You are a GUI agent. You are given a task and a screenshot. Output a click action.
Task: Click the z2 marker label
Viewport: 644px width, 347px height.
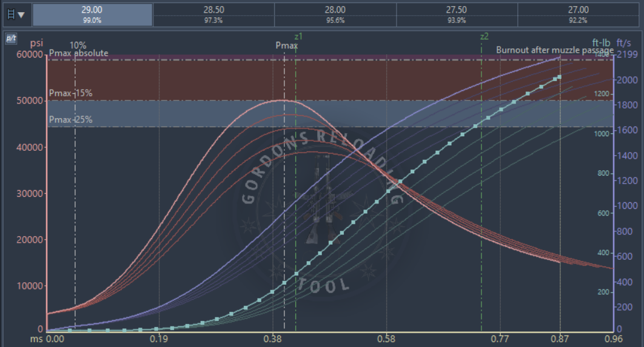[484, 37]
